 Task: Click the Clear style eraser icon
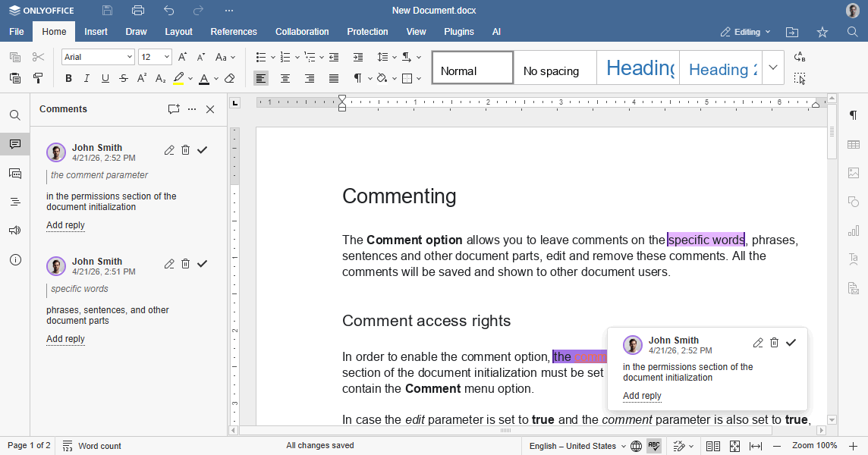pyautogui.click(x=230, y=78)
